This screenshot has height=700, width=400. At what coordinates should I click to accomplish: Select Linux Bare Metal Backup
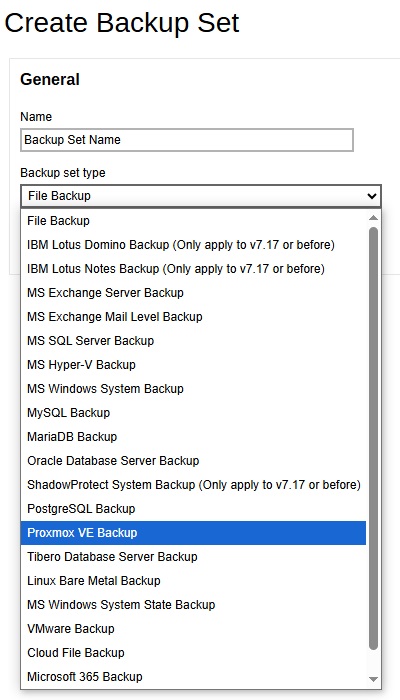tap(193, 581)
